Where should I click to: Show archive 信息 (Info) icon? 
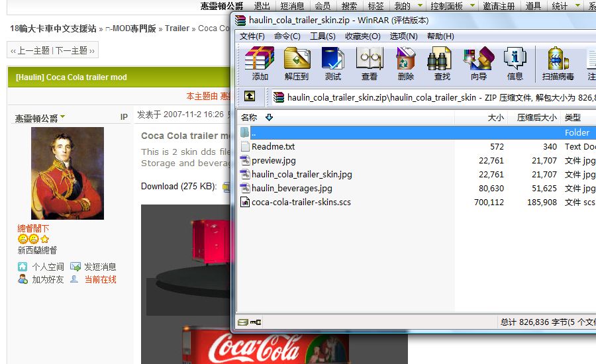(x=515, y=64)
